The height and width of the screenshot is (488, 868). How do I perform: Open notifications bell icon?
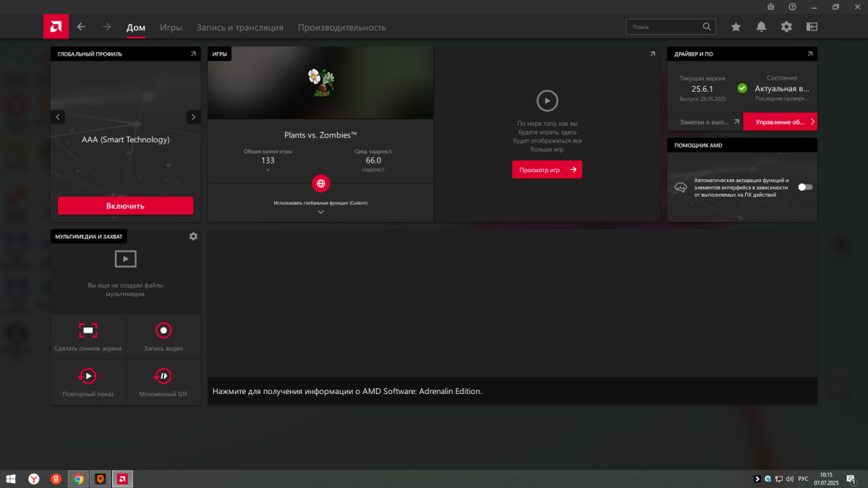pos(761,27)
